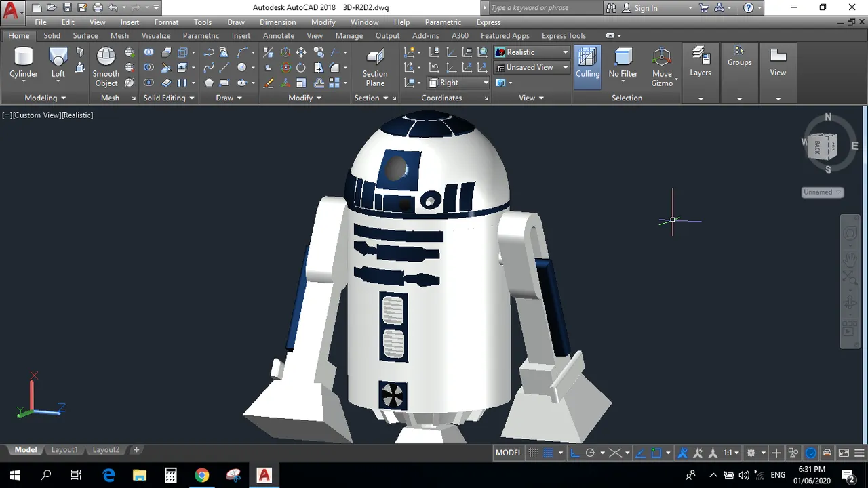Screen dimensions: 868x488
Task: Toggle 2D object snap in status bar
Action: coord(656,453)
